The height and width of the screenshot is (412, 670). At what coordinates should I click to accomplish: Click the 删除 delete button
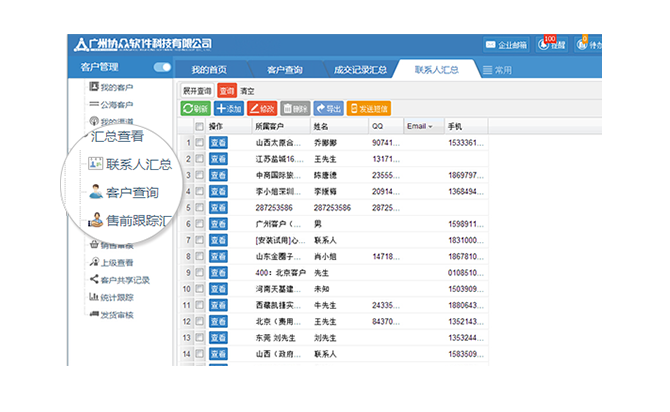coord(295,108)
